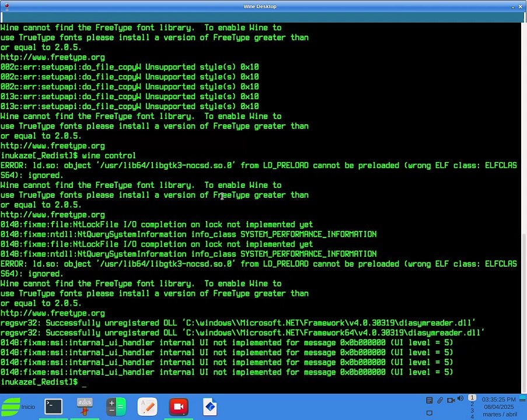Open the terminal app in the taskbar

pyautogui.click(x=54, y=407)
